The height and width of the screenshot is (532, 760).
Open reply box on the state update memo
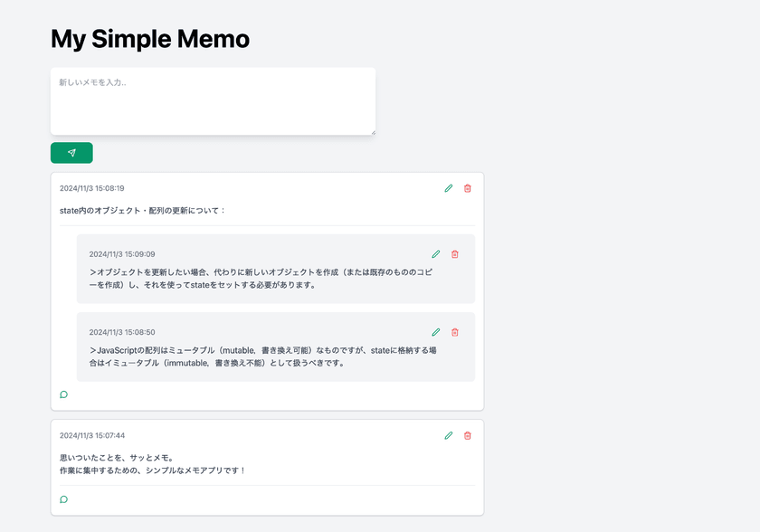[63, 394]
